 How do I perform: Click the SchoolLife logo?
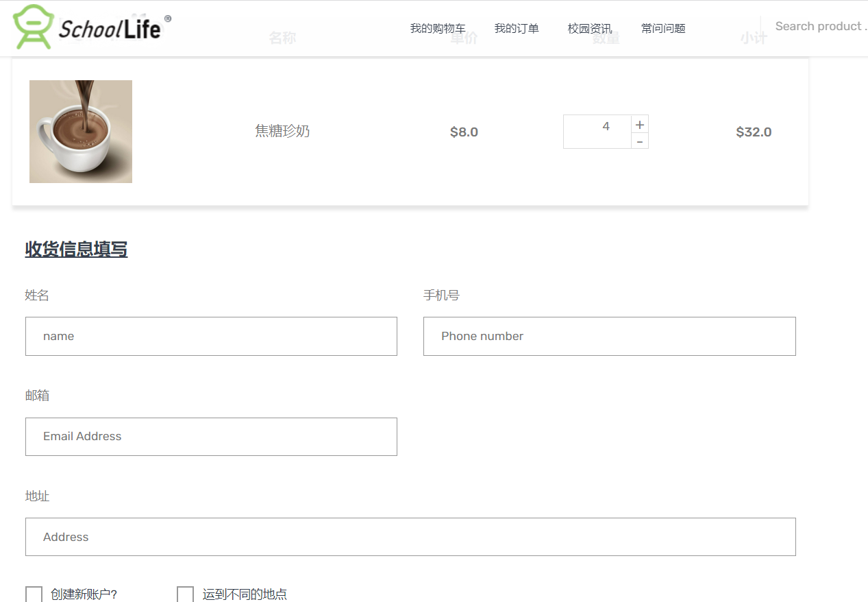point(92,27)
